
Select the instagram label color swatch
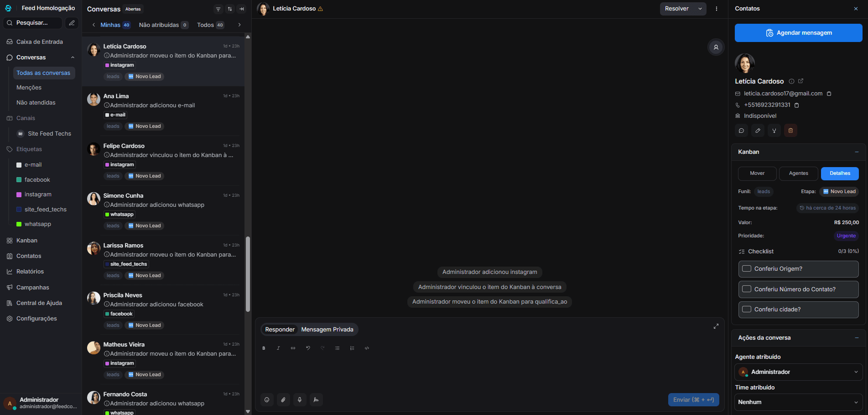click(x=19, y=194)
